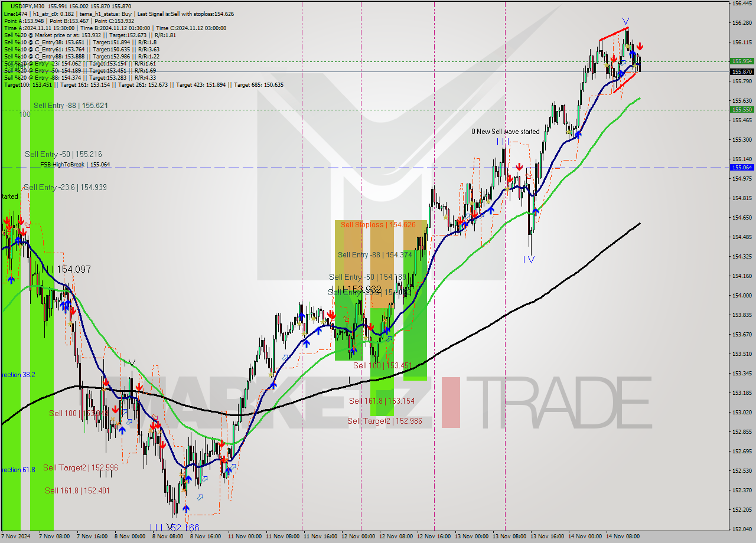Click the 'rection 61.8' retracement label

point(18,470)
